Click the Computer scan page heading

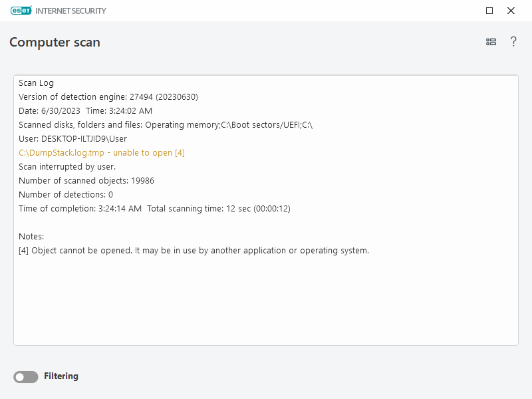click(55, 43)
